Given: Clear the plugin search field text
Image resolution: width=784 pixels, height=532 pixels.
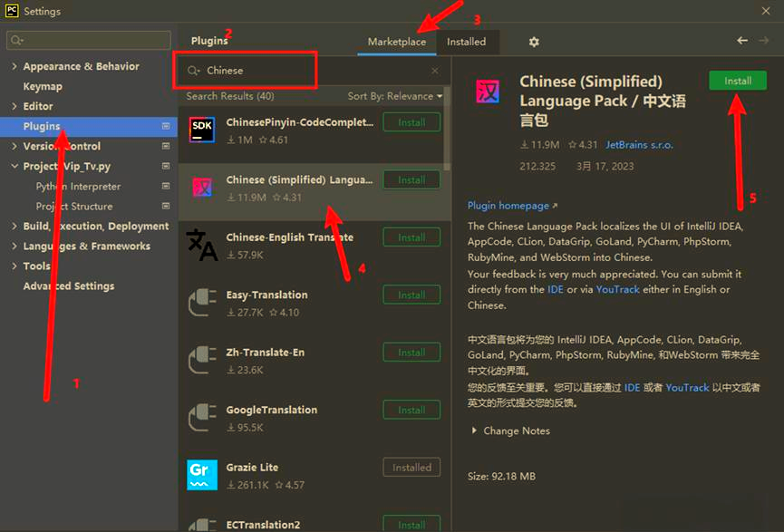Looking at the screenshot, I should [435, 71].
